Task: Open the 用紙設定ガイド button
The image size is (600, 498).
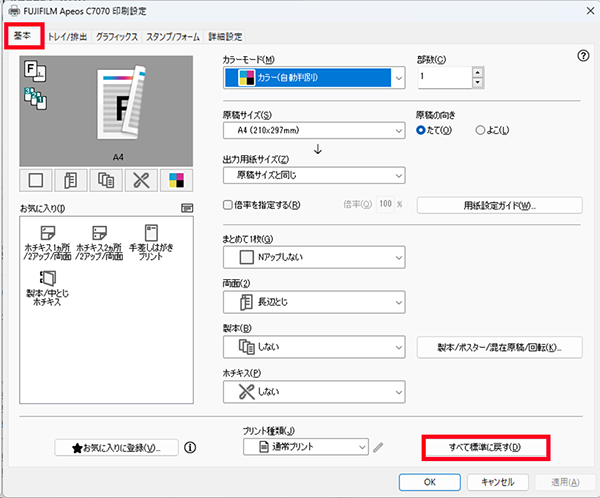Action: [x=499, y=206]
